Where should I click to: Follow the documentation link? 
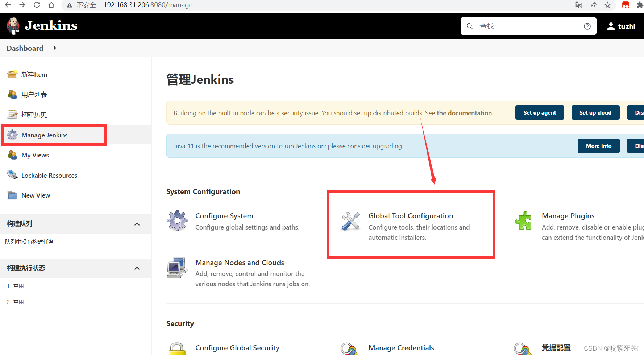point(464,113)
